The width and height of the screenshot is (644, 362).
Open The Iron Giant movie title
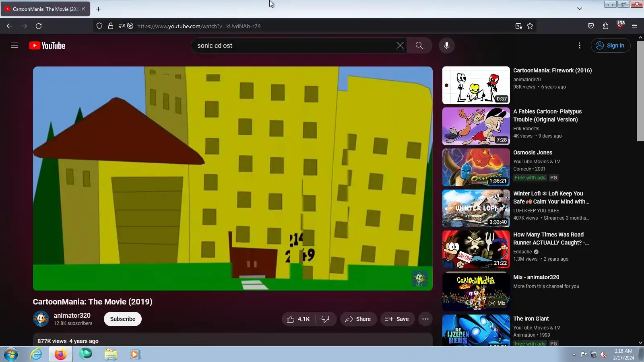click(531, 319)
